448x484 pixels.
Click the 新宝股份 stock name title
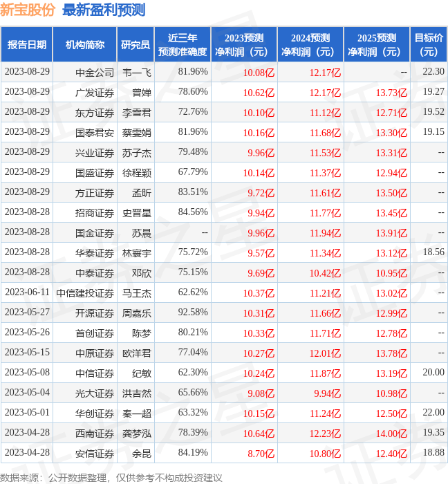[28, 10]
